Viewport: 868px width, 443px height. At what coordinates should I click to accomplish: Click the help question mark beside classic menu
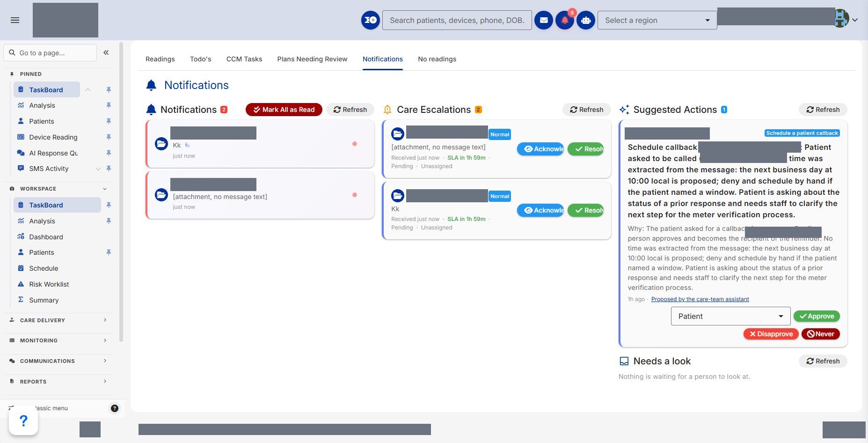click(115, 408)
